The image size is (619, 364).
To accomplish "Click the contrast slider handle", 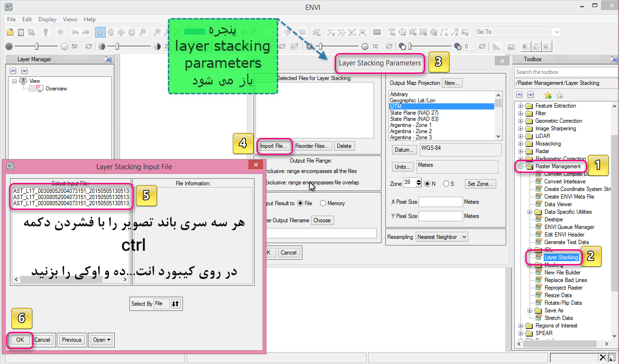I will coord(117,46).
